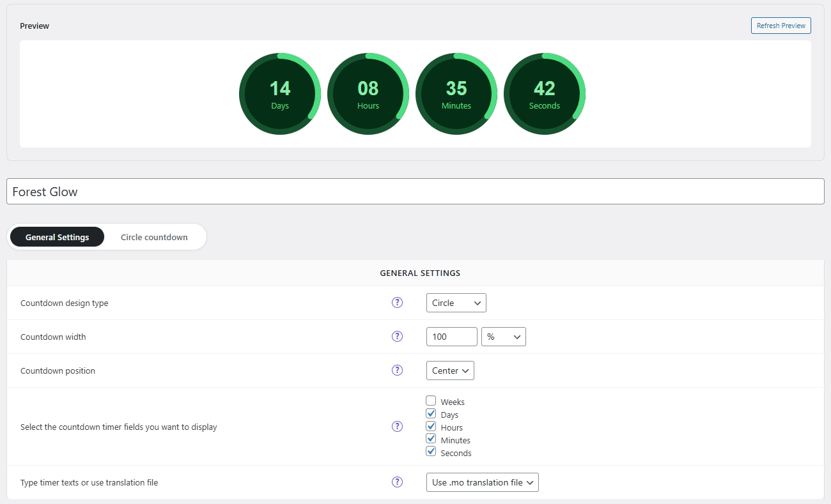Click the countdown width value field
This screenshot has width=831, height=504.
(x=451, y=337)
